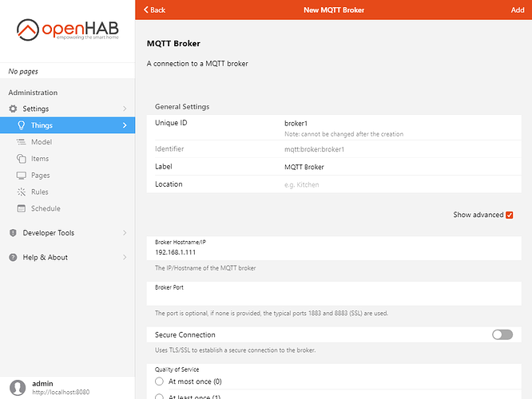Click the Back button in header

click(155, 10)
